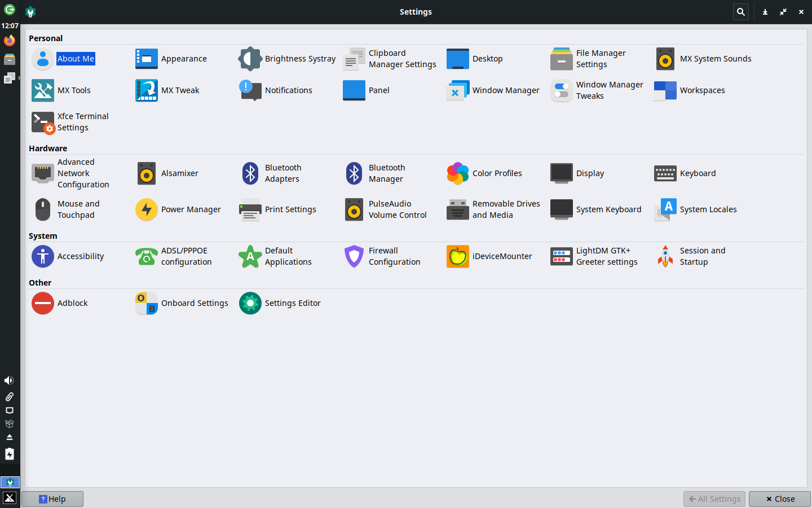
Task: Open PulseAudio Volume Control icon
Action: (x=354, y=209)
